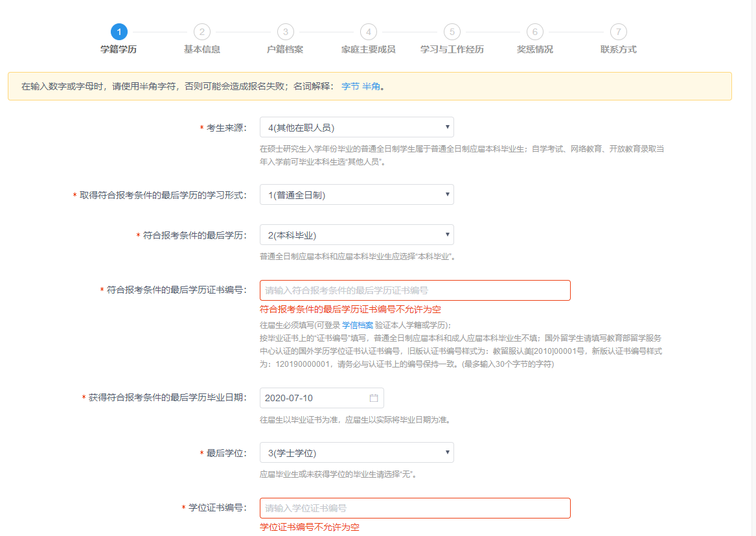Open the 取得符合报考条件的最后学历的学习形式 dropdown
Viewport: 756px width, 536px height.
[356, 194]
